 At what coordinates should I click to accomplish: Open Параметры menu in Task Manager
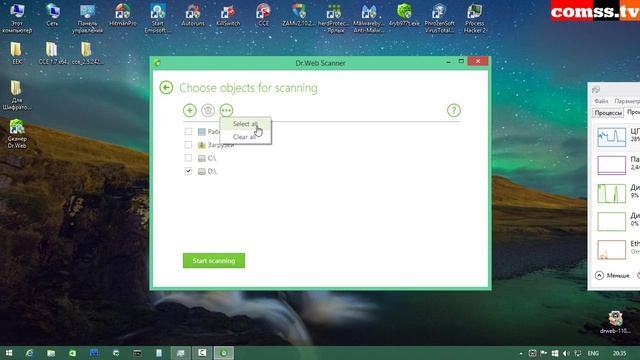click(627, 101)
